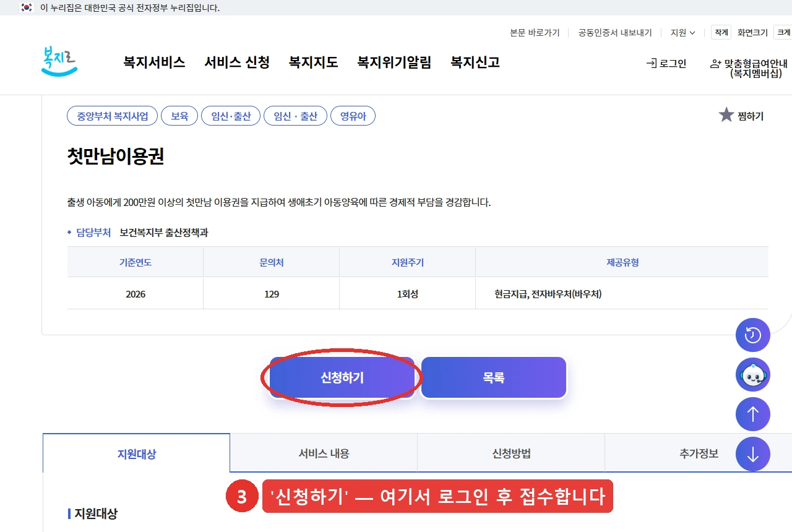Switch to the 추가정보 tab
Image resolution: width=792 pixels, height=532 pixels.
coord(699,453)
